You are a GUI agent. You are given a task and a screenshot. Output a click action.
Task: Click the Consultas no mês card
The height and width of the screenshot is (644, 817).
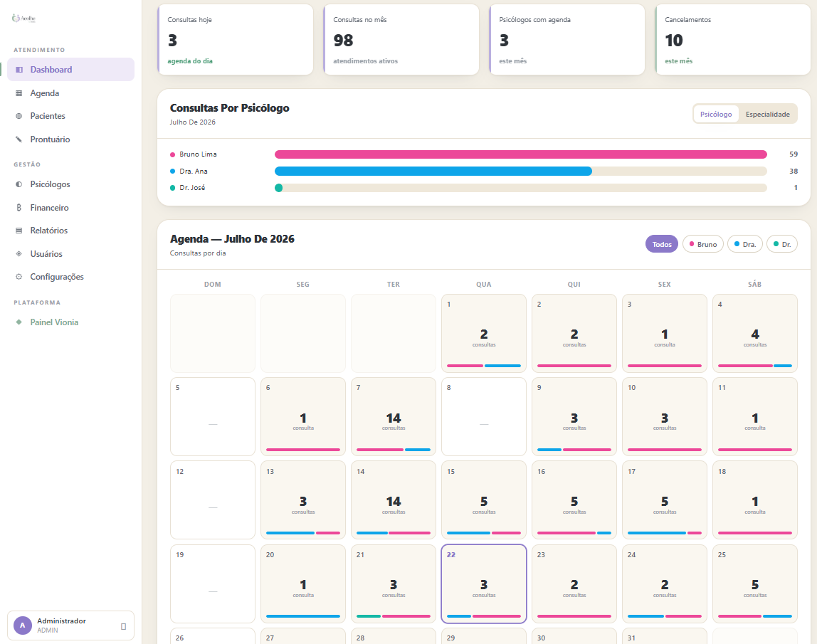[x=401, y=40]
